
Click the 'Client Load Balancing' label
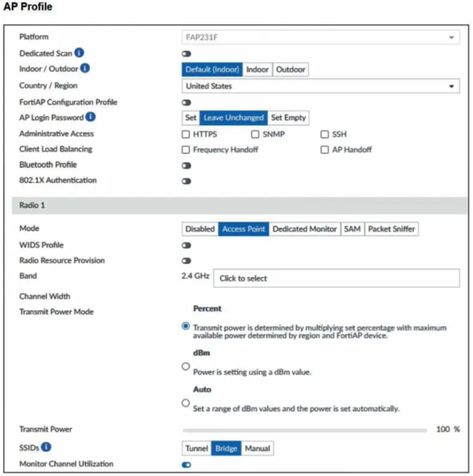point(55,149)
